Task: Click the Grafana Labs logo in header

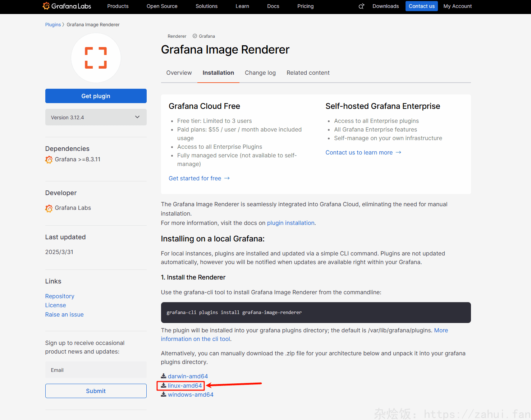Action: (67, 6)
